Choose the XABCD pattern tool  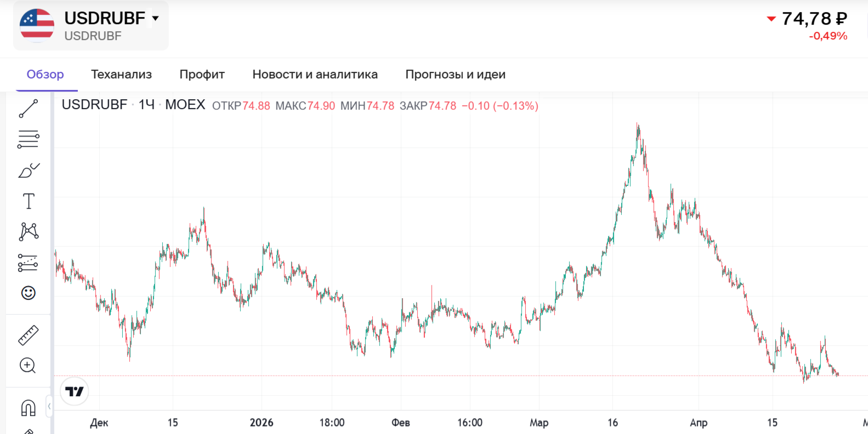coord(29,232)
